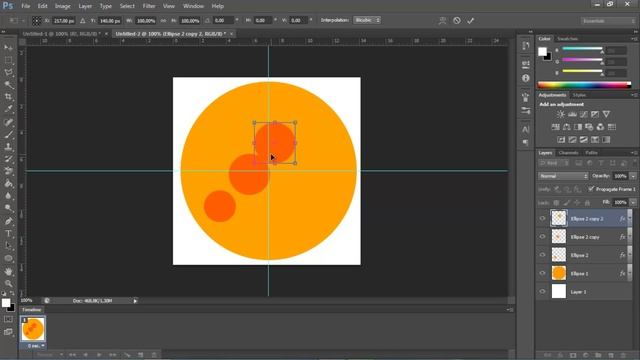This screenshot has width=640, height=360.
Task: Open the Opacity slider dropdown
Action: tap(633, 176)
